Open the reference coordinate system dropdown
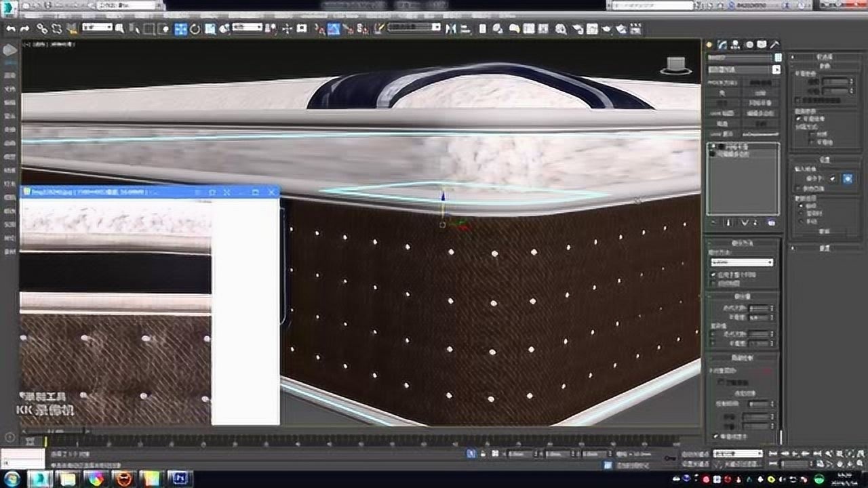868x488 pixels. tap(247, 27)
